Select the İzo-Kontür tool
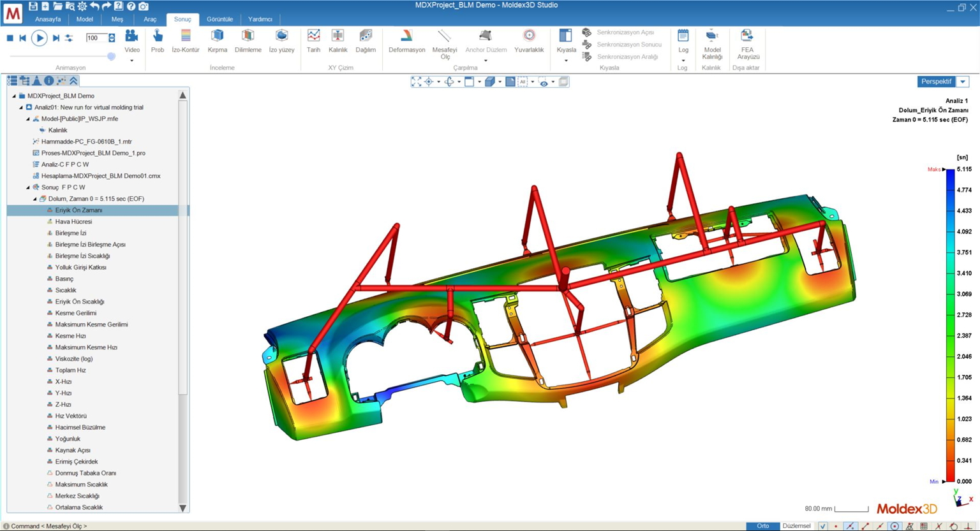 (186, 41)
